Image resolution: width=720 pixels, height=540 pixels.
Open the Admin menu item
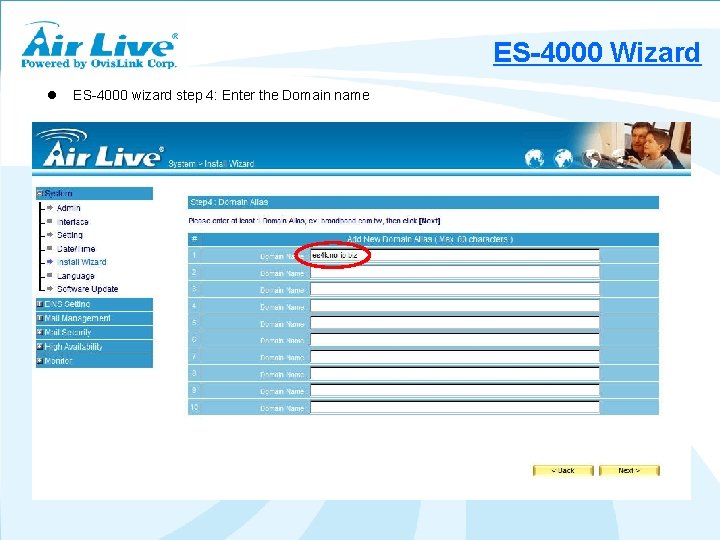(x=68, y=208)
